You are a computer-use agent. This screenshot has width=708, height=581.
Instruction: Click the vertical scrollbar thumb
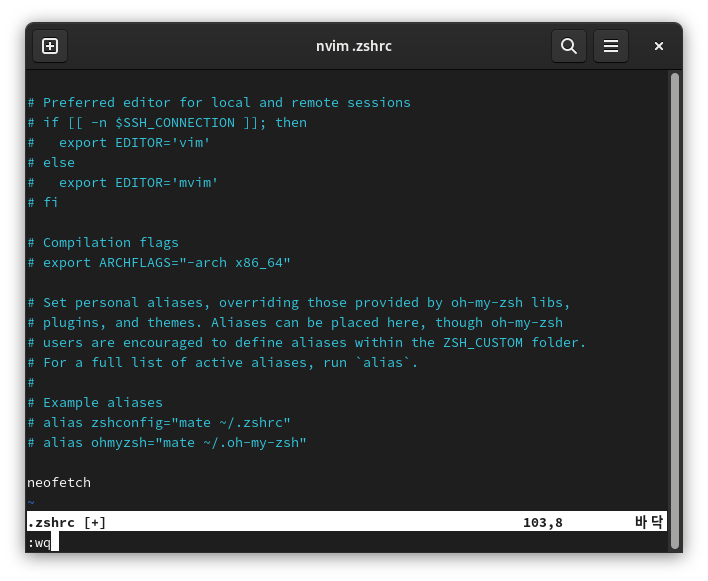point(675,311)
